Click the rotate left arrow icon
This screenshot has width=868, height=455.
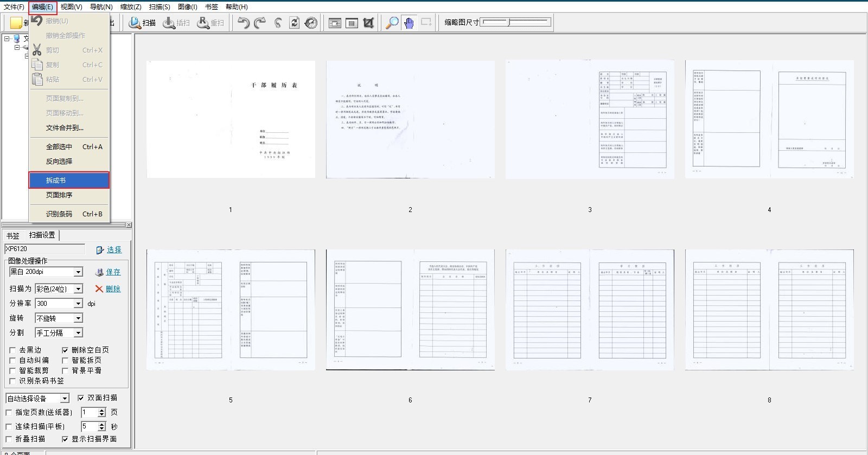244,23
